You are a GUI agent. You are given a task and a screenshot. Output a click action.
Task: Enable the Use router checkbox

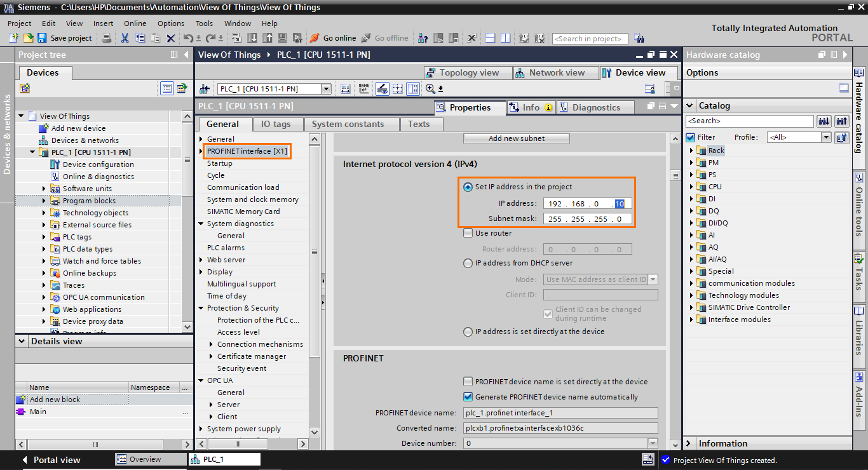(468, 233)
